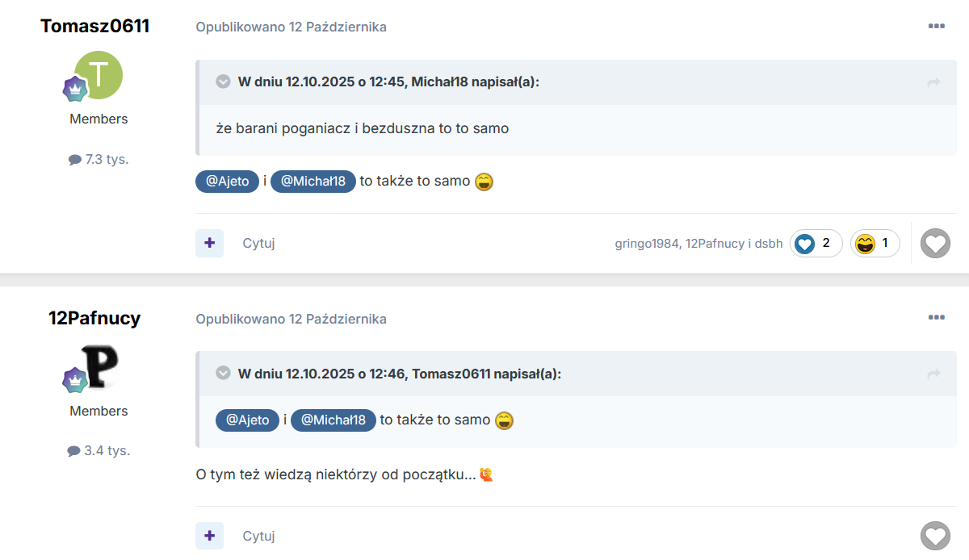The width and height of the screenshot is (969, 560).
Task: Open options menu on Tomasz0611's post
Action: [936, 26]
